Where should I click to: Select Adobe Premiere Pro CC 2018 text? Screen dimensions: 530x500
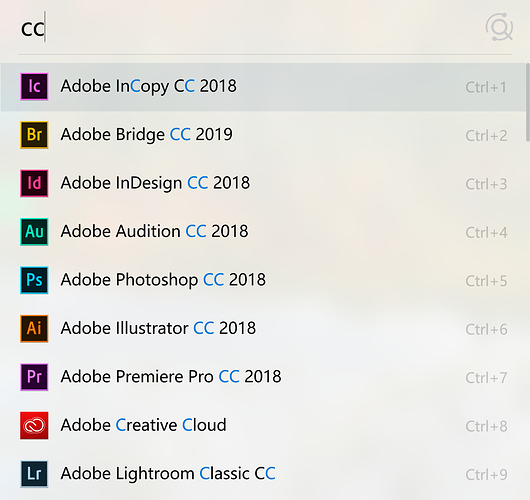(x=171, y=377)
